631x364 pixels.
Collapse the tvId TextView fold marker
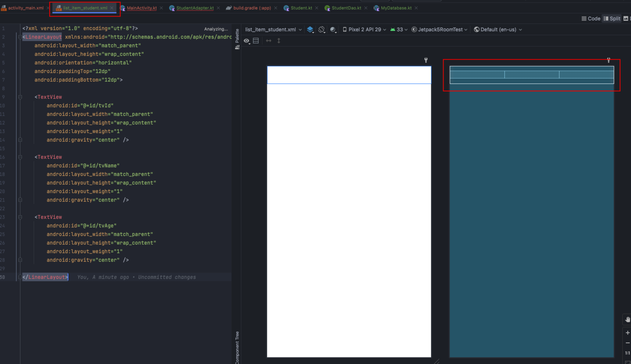pyautogui.click(x=20, y=97)
